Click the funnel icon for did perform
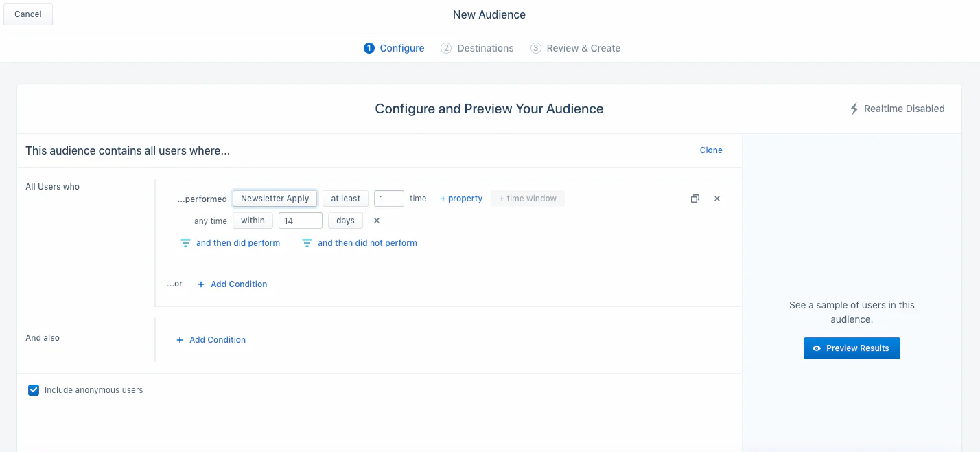This screenshot has width=980, height=452. click(x=185, y=243)
